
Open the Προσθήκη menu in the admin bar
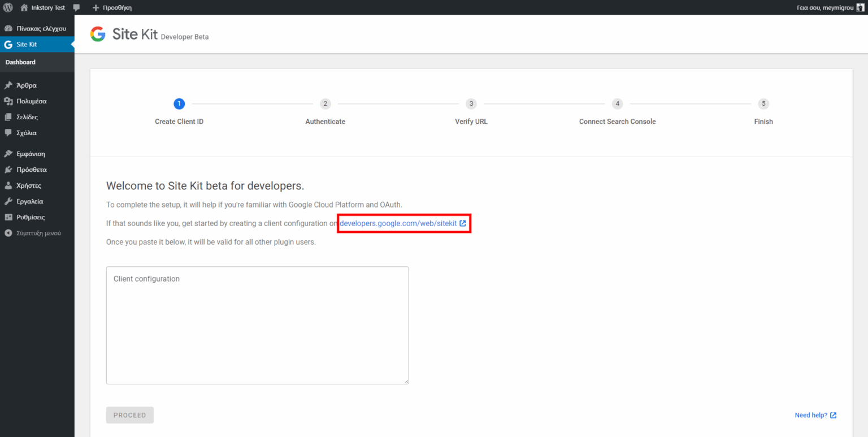[x=111, y=7]
